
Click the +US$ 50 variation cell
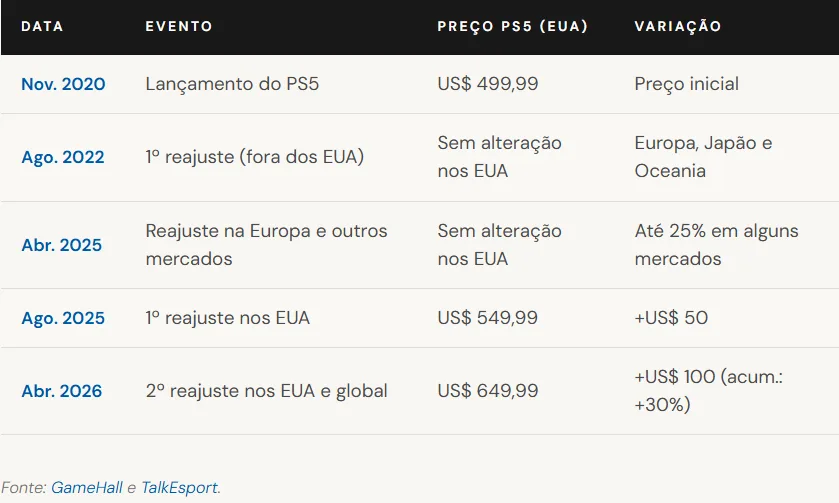coord(671,318)
